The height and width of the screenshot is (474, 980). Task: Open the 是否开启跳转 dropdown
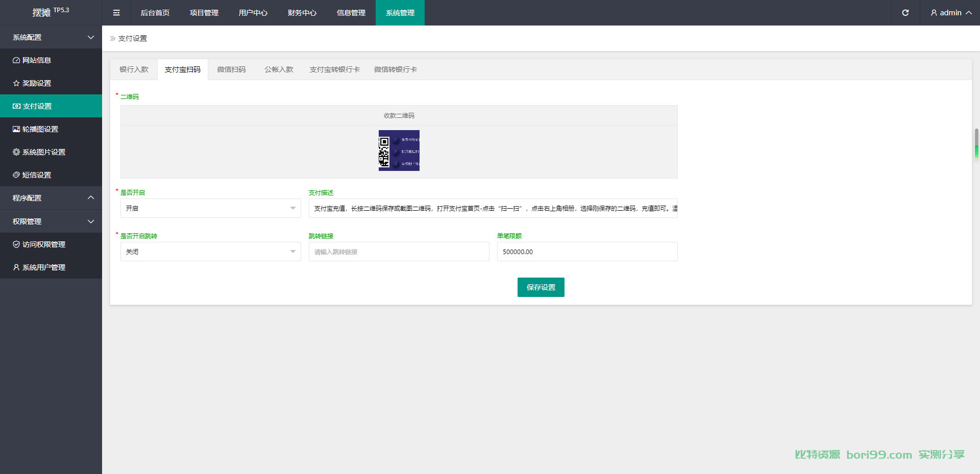tap(210, 252)
